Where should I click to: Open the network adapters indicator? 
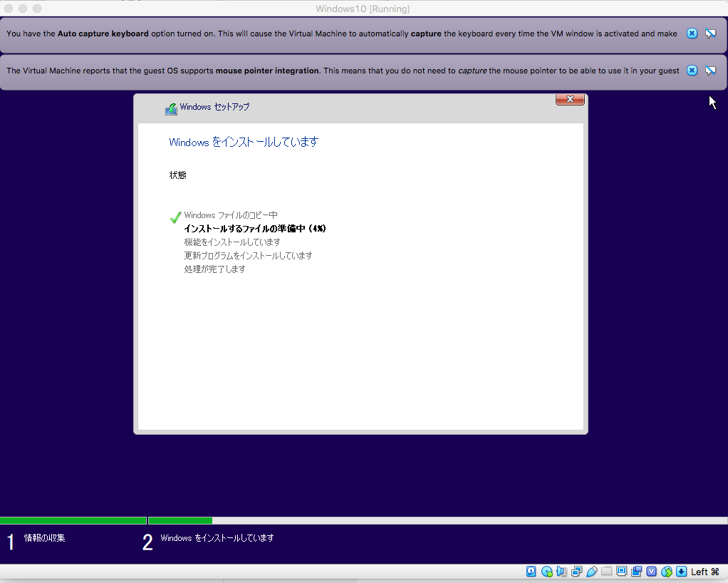(577, 572)
